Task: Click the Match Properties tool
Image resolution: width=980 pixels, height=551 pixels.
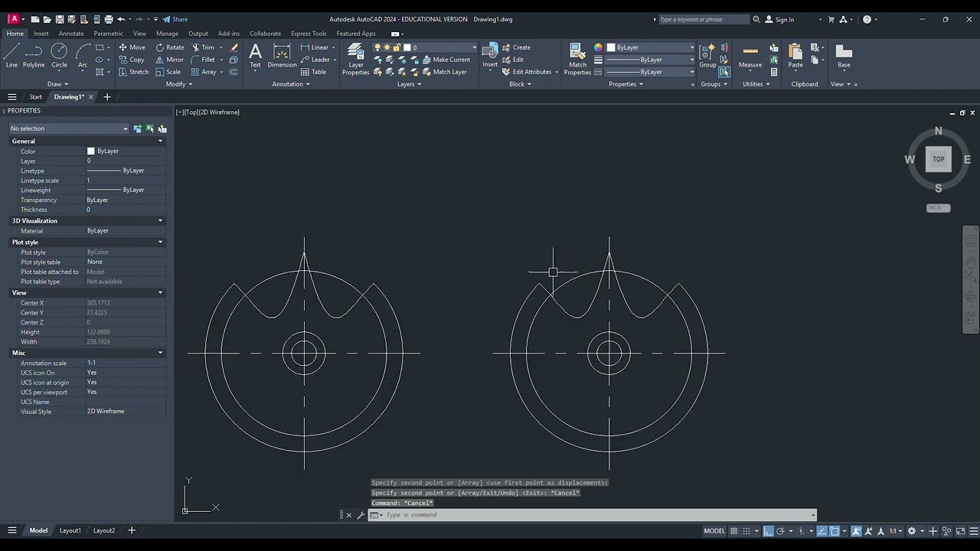Action: point(577,59)
